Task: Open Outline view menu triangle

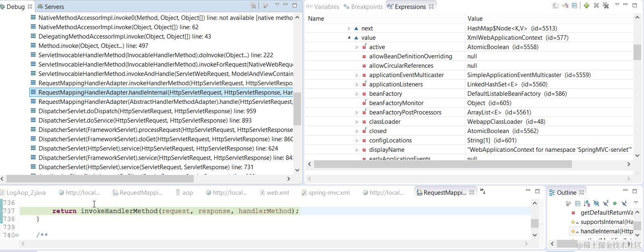Action: coord(635,202)
